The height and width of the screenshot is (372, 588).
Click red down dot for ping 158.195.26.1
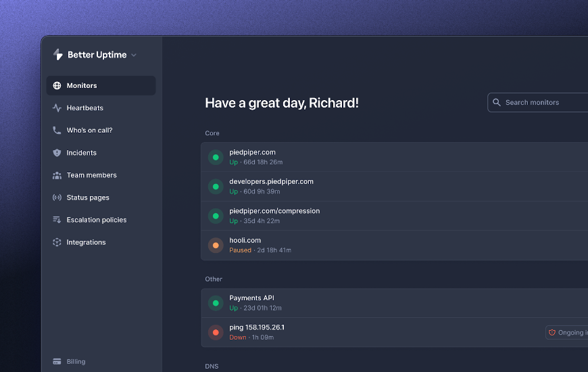point(216,332)
